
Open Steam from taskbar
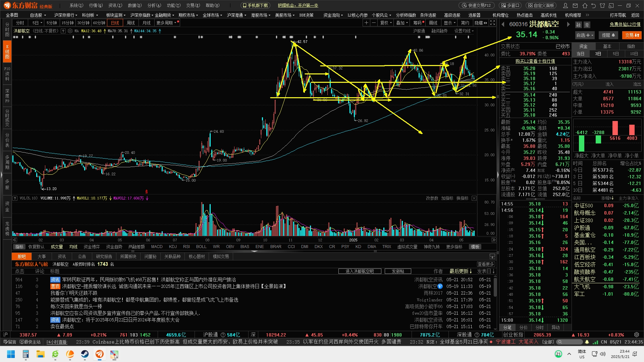pos(85,354)
